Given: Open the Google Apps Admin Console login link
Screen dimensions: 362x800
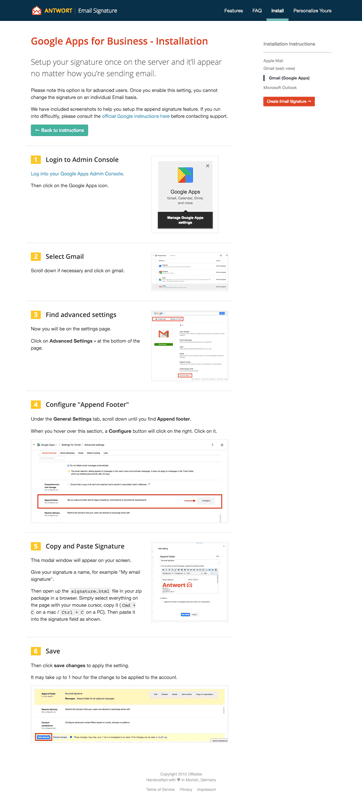Looking at the screenshot, I should (x=77, y=173).
